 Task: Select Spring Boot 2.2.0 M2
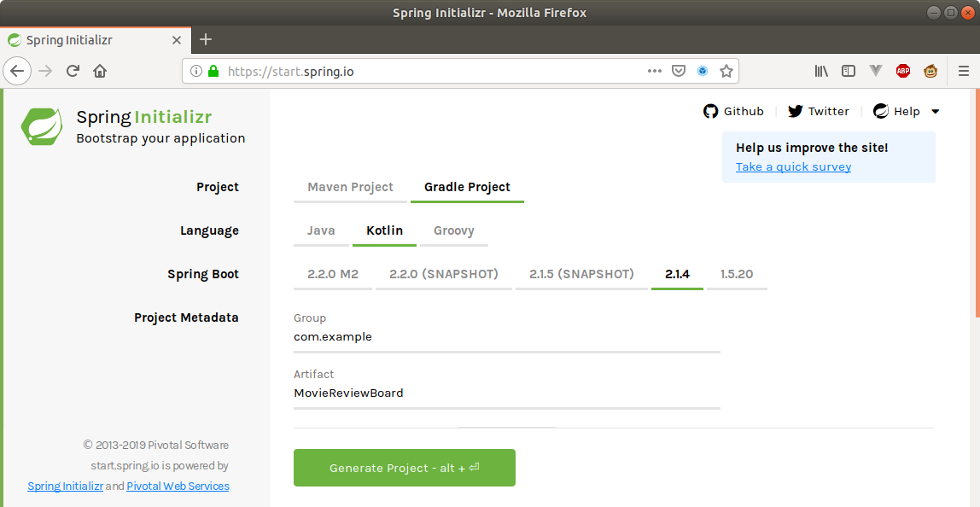pos(333,275)
